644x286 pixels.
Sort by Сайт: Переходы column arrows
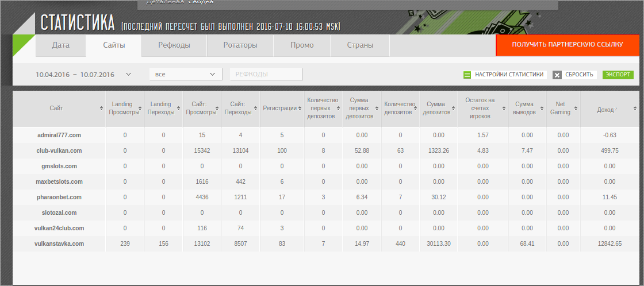click(x=256, y=109)
